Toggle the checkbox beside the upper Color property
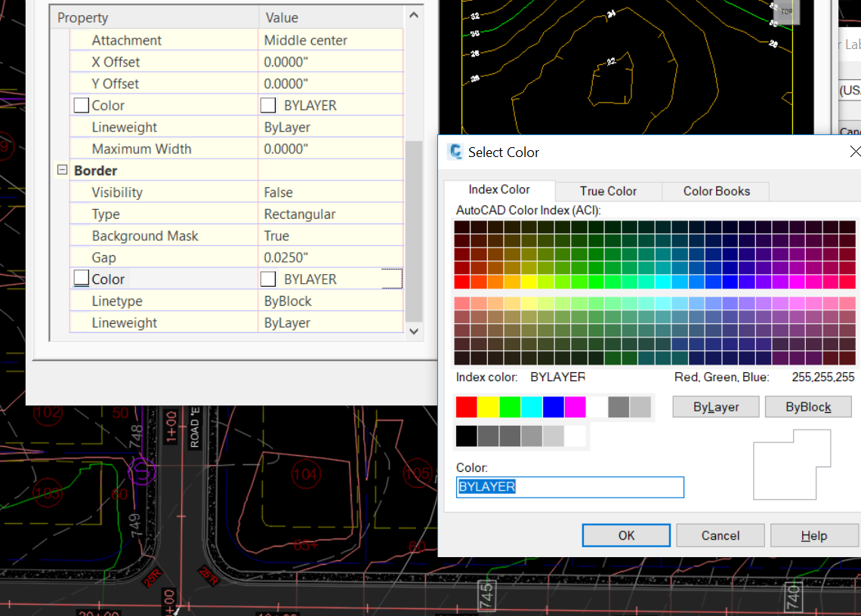 pos(81,104)
